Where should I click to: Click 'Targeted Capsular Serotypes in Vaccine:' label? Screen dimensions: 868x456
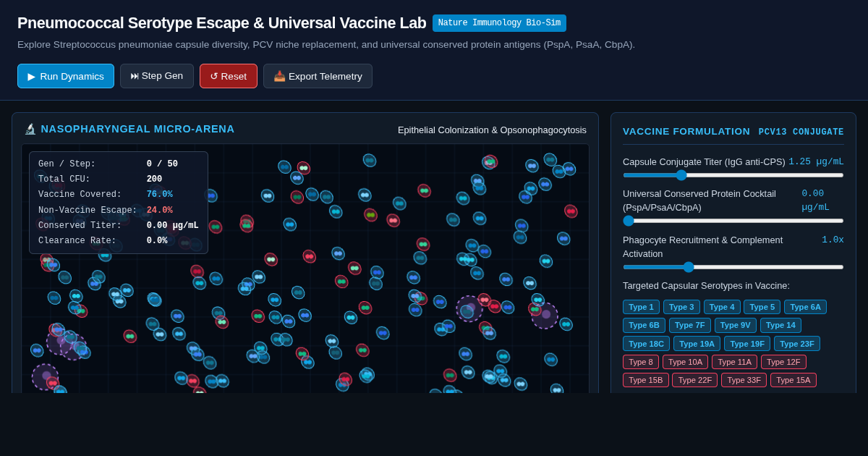[706, 285]
